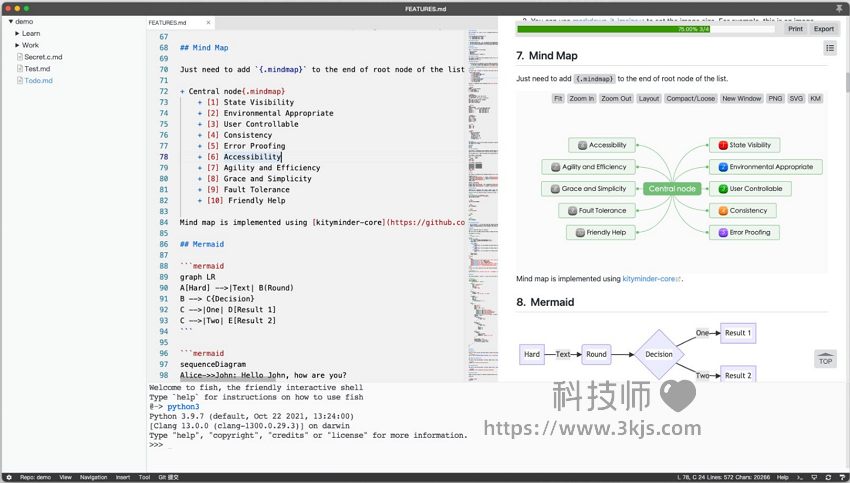Open settings gear in status bar
The width and height of the screenshot is (850, 483).
pyautogui.click(x=9, y=478)
